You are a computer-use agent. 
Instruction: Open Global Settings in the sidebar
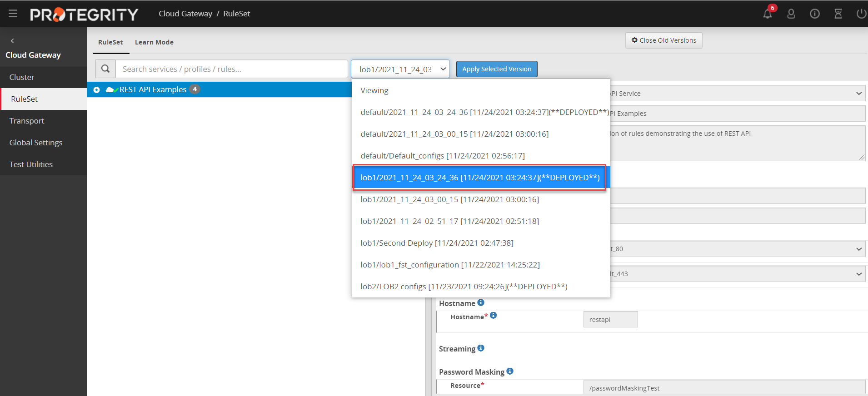click(44, 143)
